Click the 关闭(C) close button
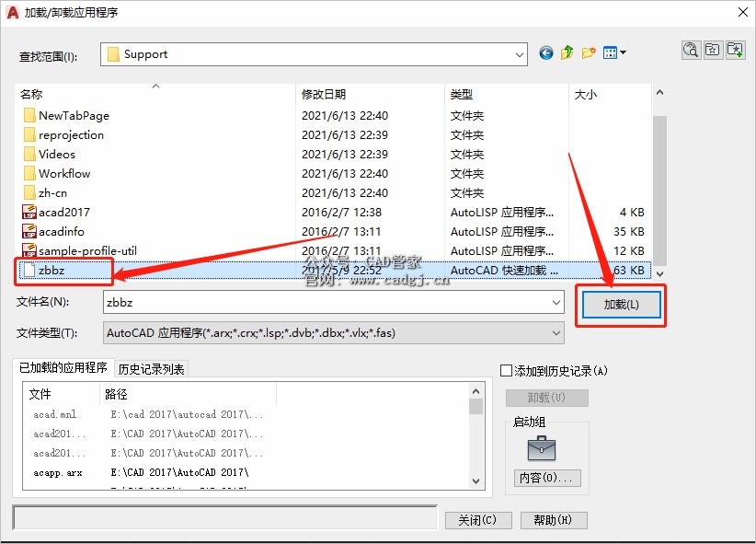This screenshot has width=756, height=544. (x=477, y=520)
